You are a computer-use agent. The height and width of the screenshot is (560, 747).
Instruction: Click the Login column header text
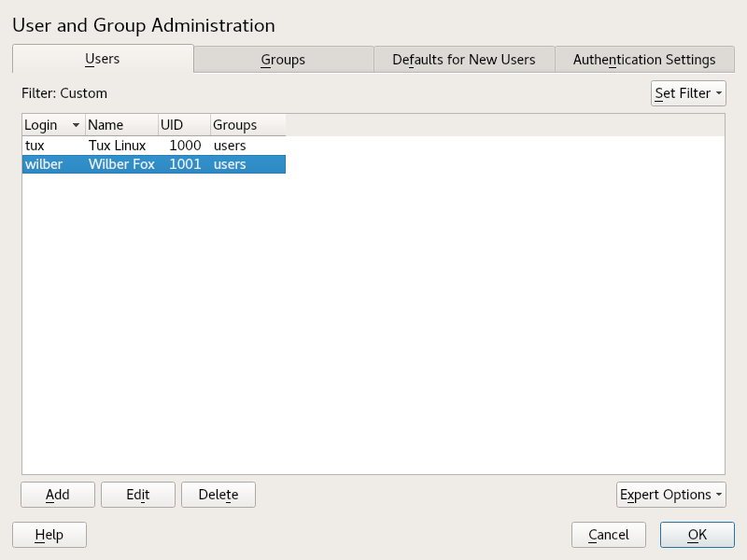(x=41, y=125)
